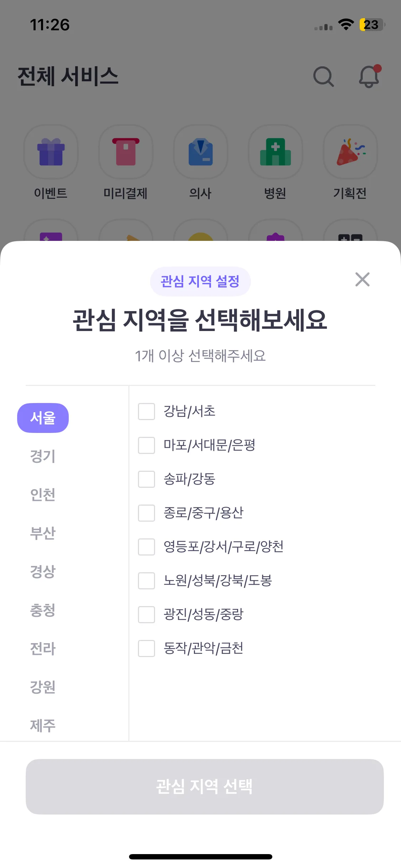The width and height of the screenshot is (401, 868).
Task: Tap the 병원 hospital icon
Action: 276,152
